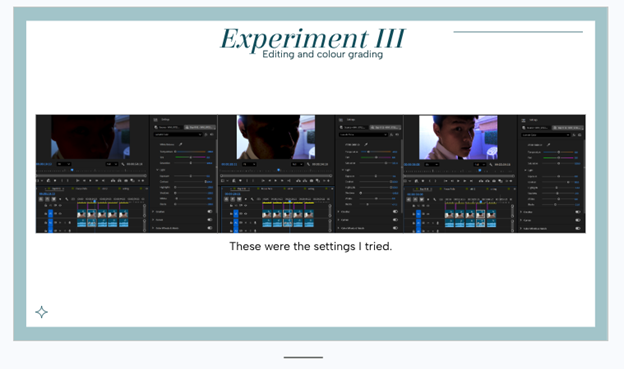
Task: Click Comparison View icon in left screenshot
Action: coord(133,181)
